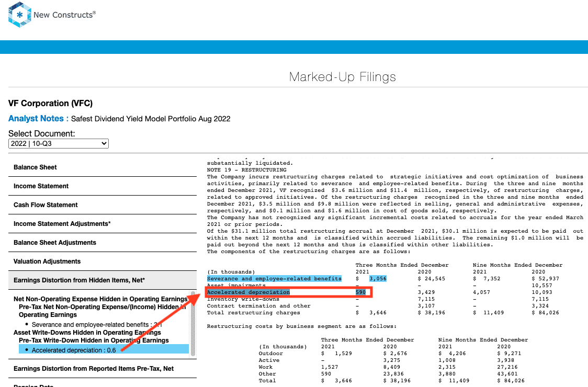Open Income Statement Adjustments section
The width and height of the screenshot is (588, 387).
click(103, 224)
